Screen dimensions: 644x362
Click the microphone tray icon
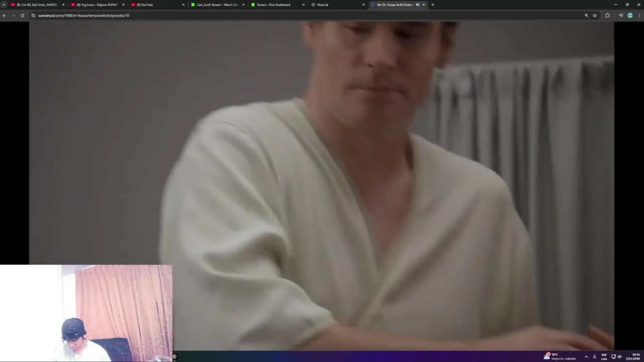(594, 356)
